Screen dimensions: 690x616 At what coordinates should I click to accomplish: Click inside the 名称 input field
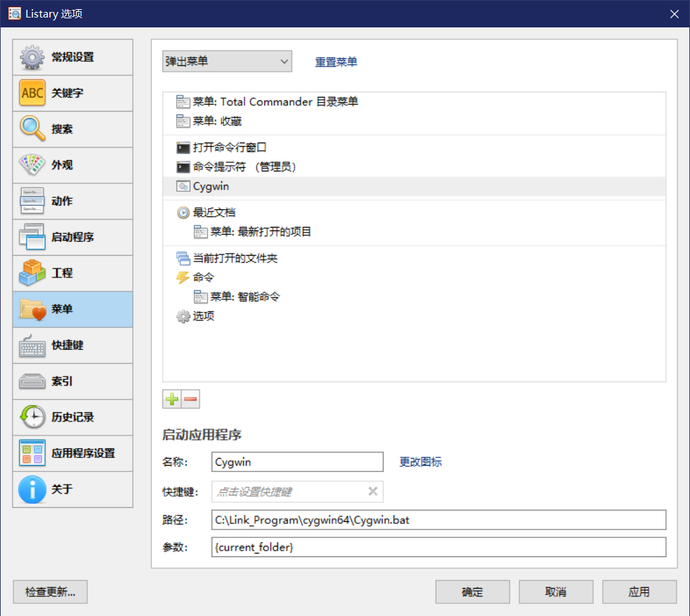[297, 461]
